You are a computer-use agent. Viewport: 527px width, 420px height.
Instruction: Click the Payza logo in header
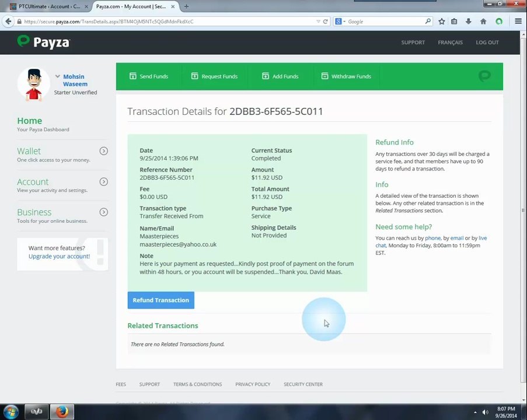[43, 42]
